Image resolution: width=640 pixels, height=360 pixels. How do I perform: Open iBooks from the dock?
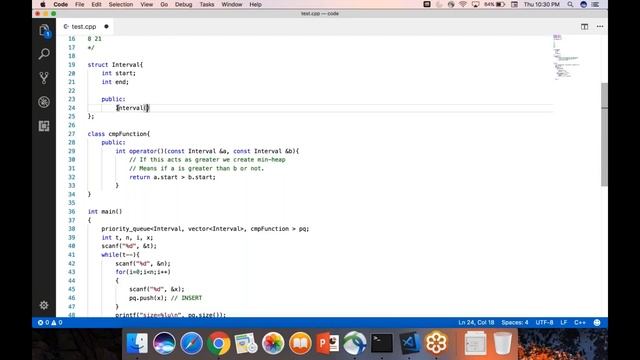300,343
